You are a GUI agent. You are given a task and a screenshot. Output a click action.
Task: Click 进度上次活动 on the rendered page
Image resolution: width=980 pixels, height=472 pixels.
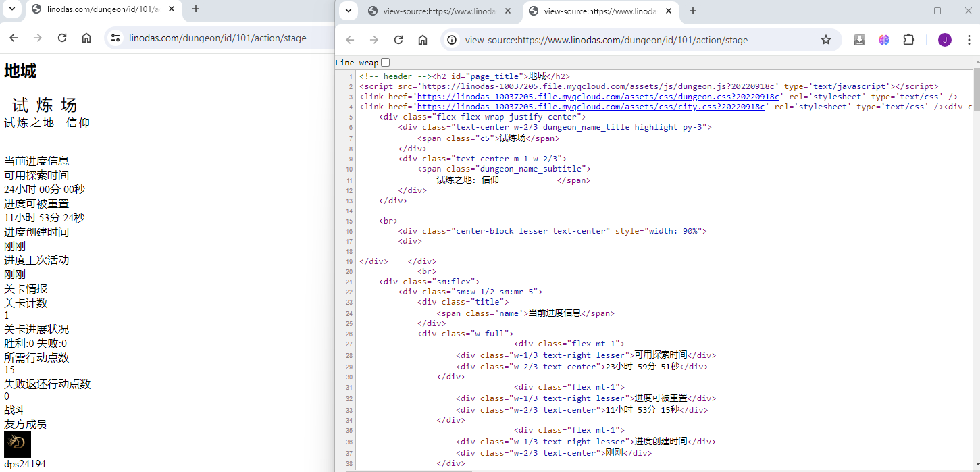coord(36,261)
